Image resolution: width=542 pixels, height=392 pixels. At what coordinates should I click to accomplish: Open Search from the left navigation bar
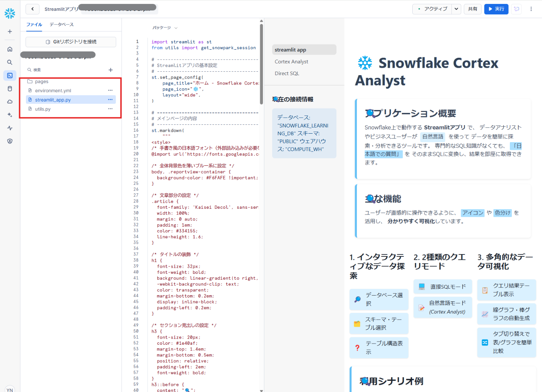pyautogui.click(x=10, y=62)
